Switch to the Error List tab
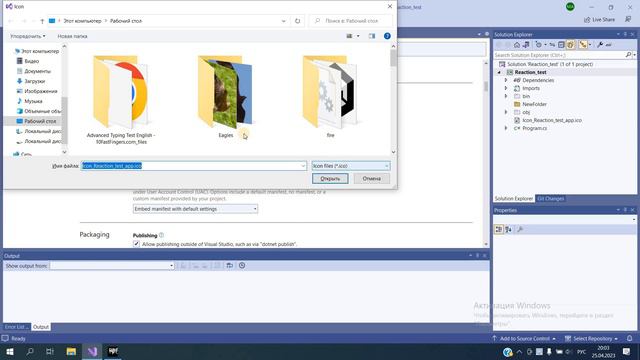The height and width of the screenshot is (360, 640). pyautogui.click(x=16, y=327)
